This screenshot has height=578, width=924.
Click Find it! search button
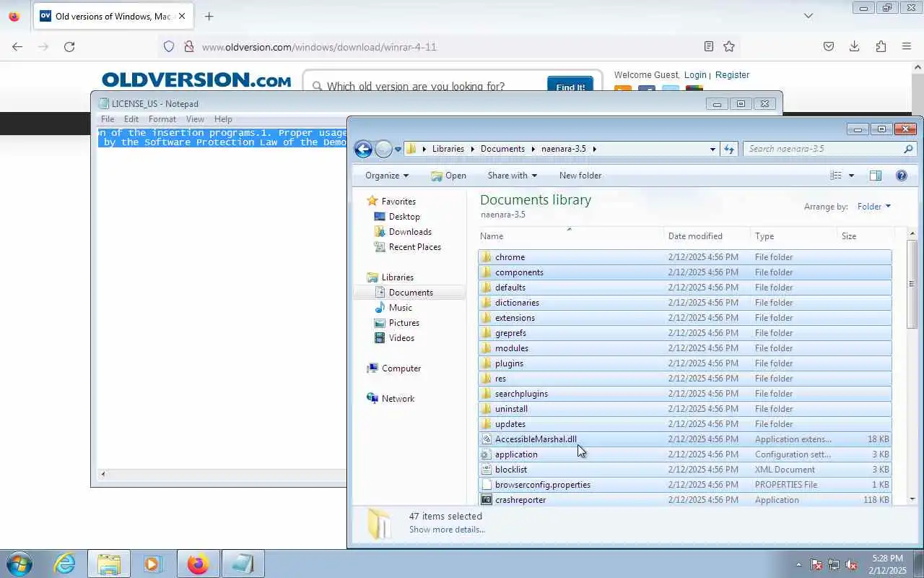(x=570, y=87)
